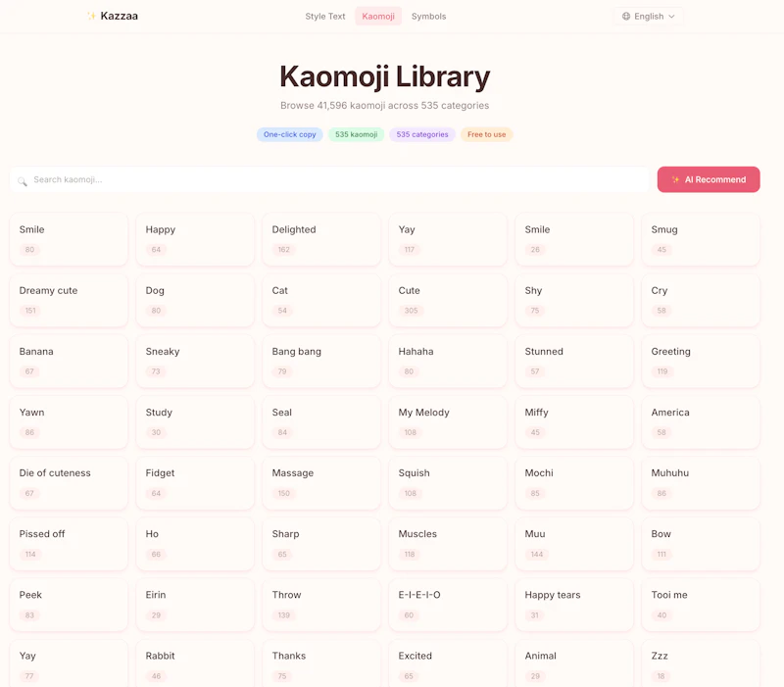Open the Eirin category card

pyautogui.click(x=195, y=605)
